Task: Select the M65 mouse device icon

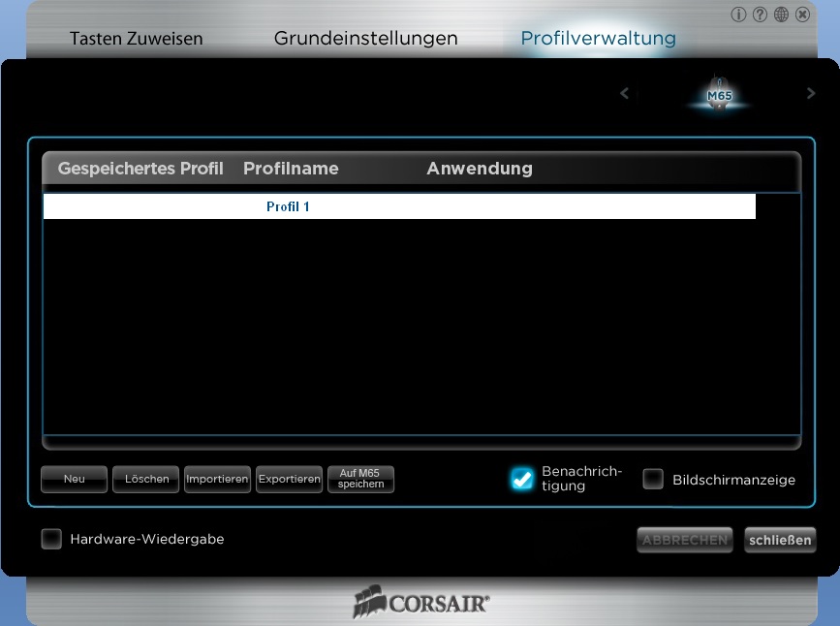Action: [x=719, y=93]
